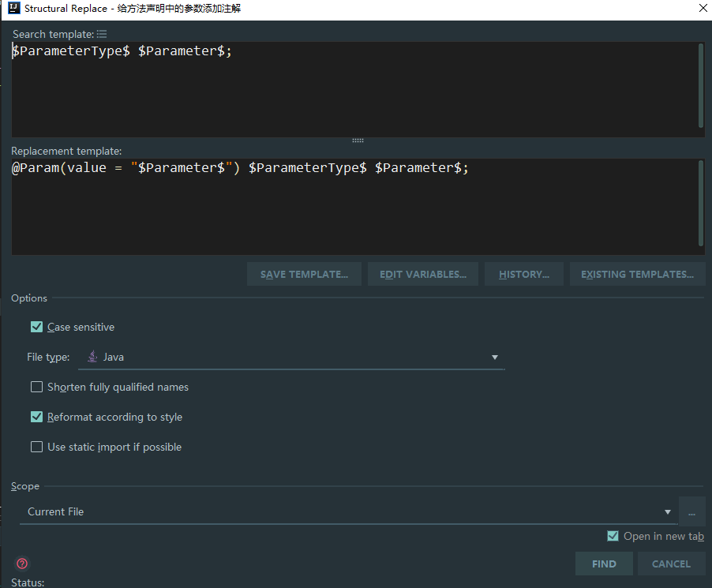The width and height of the screenshot is (712, 588).
Task: Select the Java language icon in File type
Action: [x=92, y=357]
